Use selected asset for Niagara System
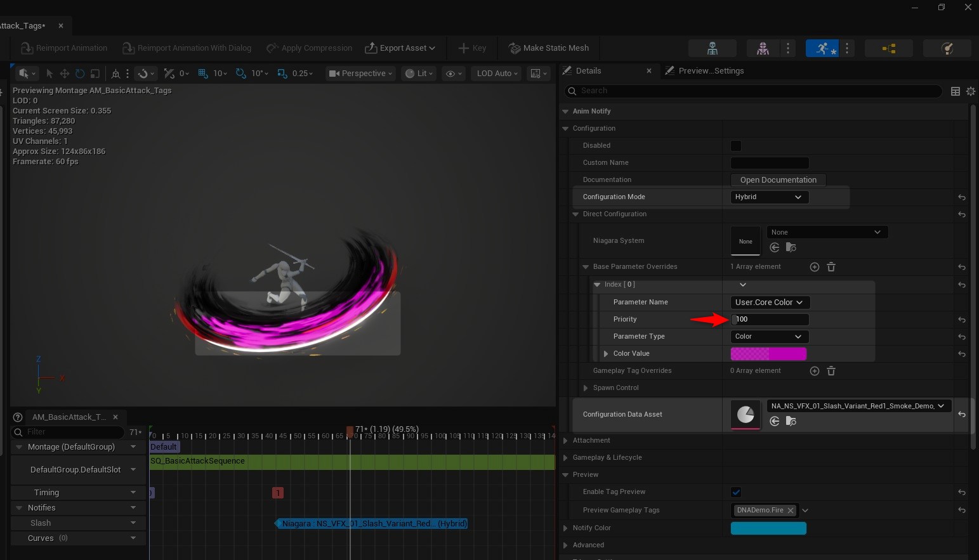Image resolution: width=979 pixels, height=560 pixels. click(x=775, y=247)
